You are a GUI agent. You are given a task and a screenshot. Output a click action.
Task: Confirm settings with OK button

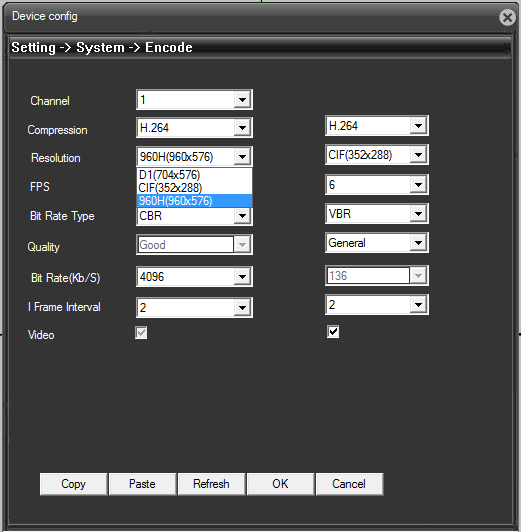coord(281,484)
